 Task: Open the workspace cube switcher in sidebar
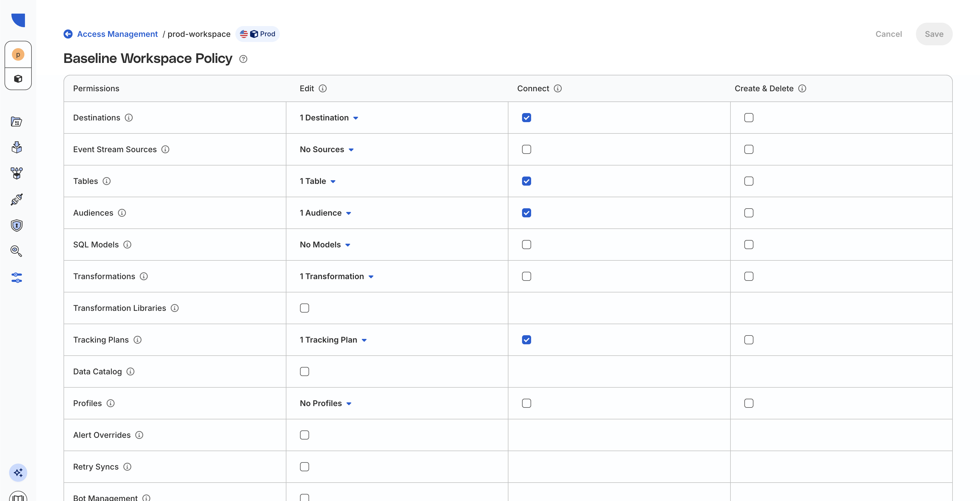(18, 79)
